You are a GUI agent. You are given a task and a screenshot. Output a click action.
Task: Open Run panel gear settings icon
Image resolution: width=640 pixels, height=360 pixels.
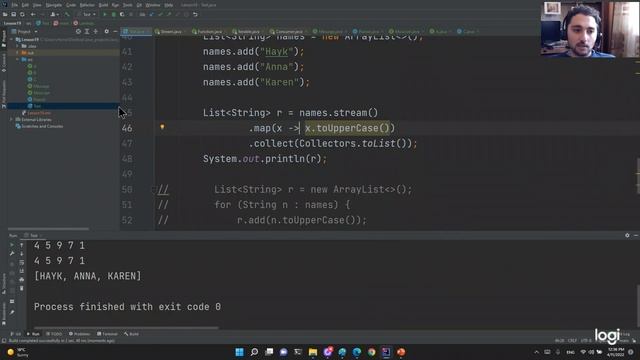tap(627, 236)
